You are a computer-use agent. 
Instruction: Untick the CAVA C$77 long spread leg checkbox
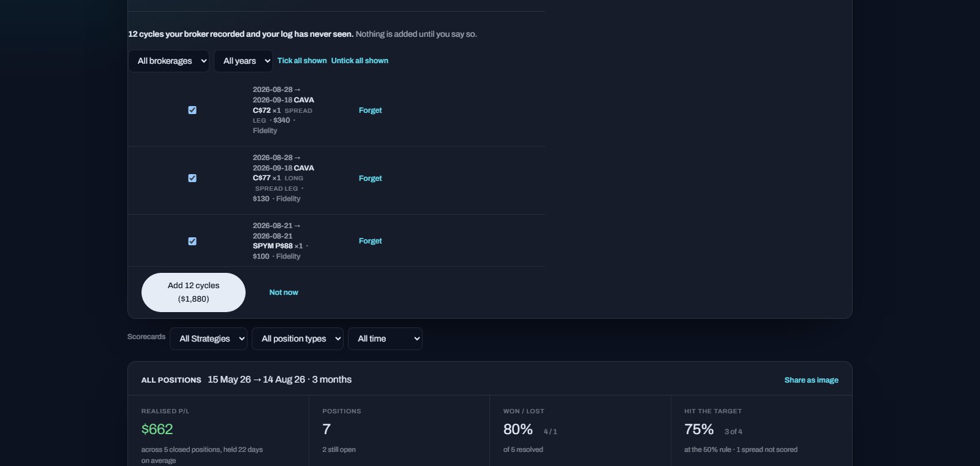192,178
